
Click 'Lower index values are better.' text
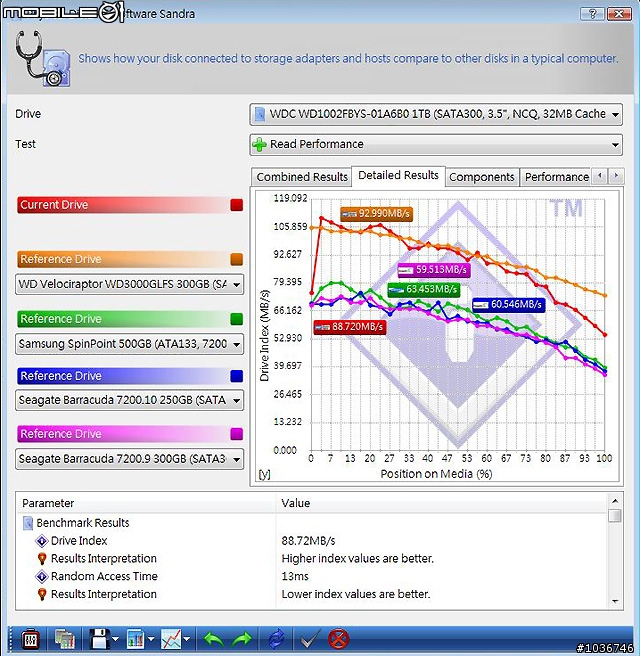point(356,594)
